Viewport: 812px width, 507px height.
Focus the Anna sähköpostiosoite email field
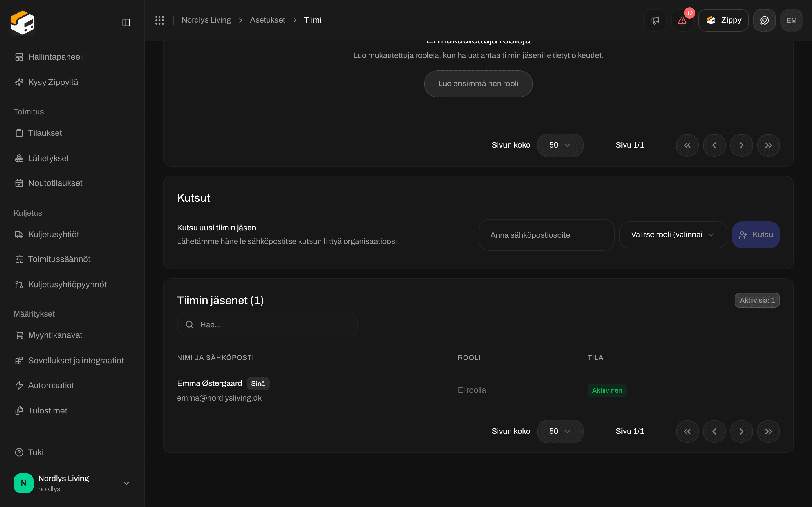click(546, 235)
